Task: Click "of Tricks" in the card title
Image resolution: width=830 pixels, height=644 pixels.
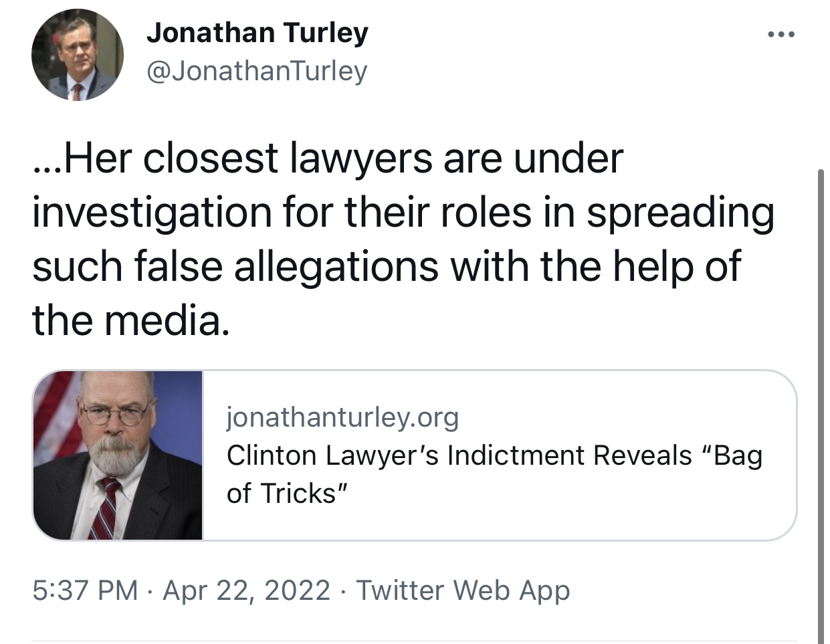Action: (x=287, y=494)
